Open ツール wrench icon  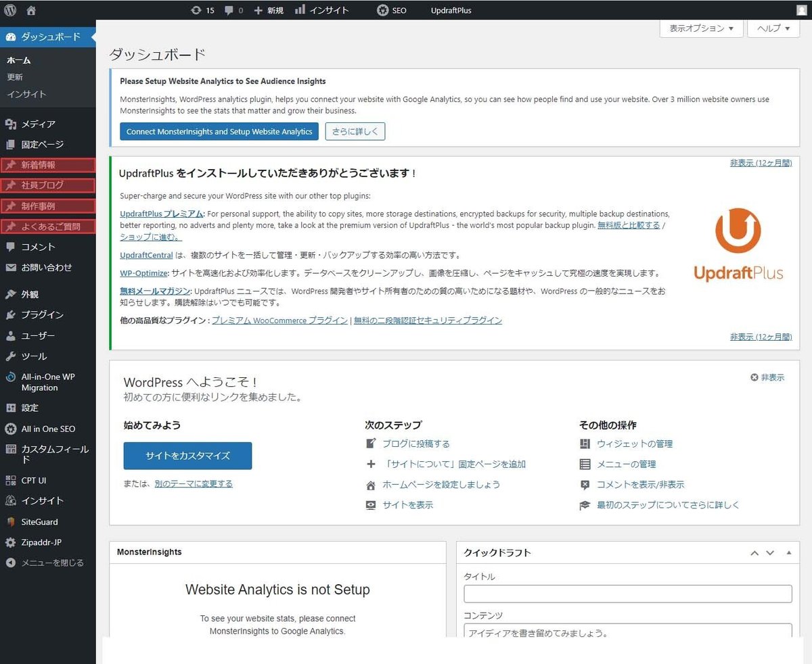10,356
